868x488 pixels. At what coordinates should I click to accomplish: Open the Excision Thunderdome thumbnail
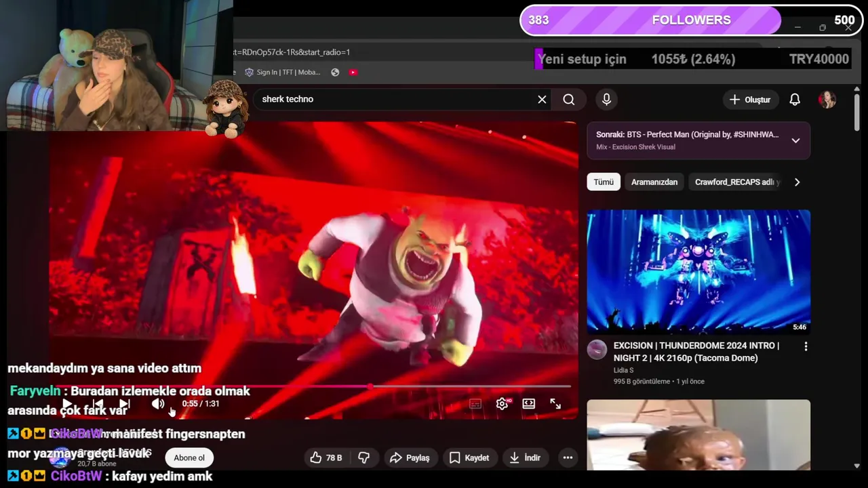click(x=698, y=272)
